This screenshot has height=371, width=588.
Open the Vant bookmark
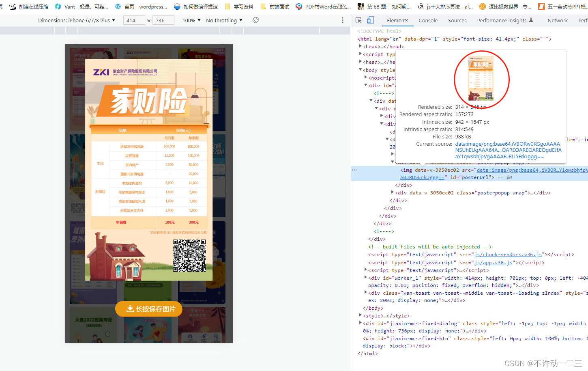pos(82,6)
